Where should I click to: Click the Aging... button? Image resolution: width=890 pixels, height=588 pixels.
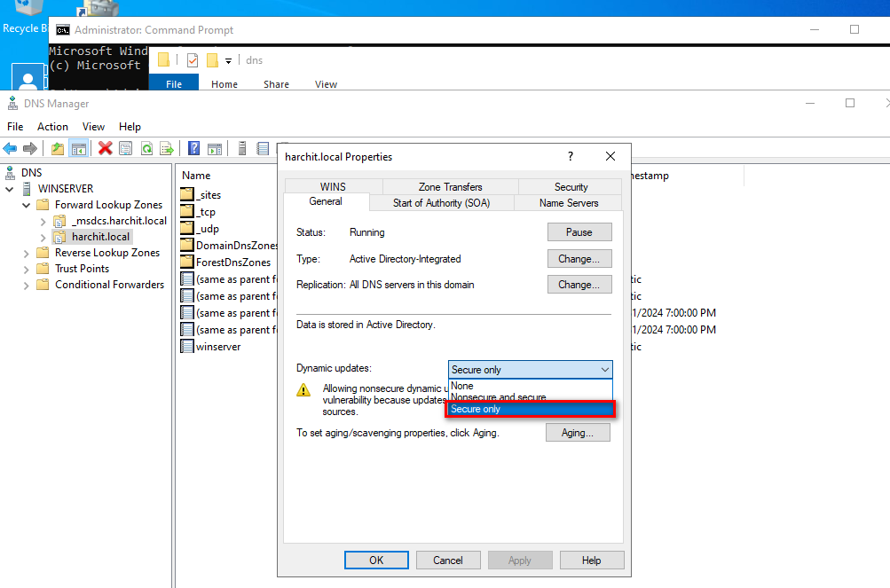579,433
